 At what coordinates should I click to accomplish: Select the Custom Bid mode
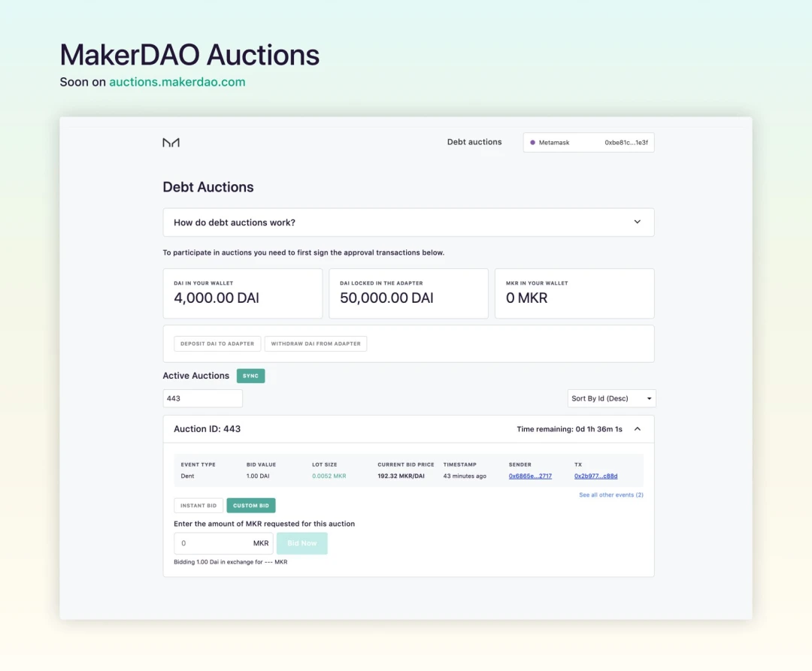coord(251,506)
